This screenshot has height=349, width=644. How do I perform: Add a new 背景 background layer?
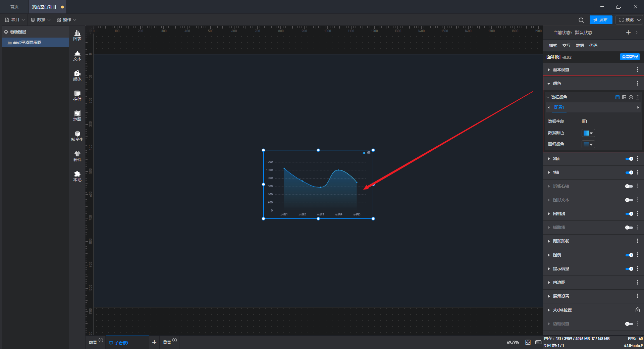coord(175,340)
